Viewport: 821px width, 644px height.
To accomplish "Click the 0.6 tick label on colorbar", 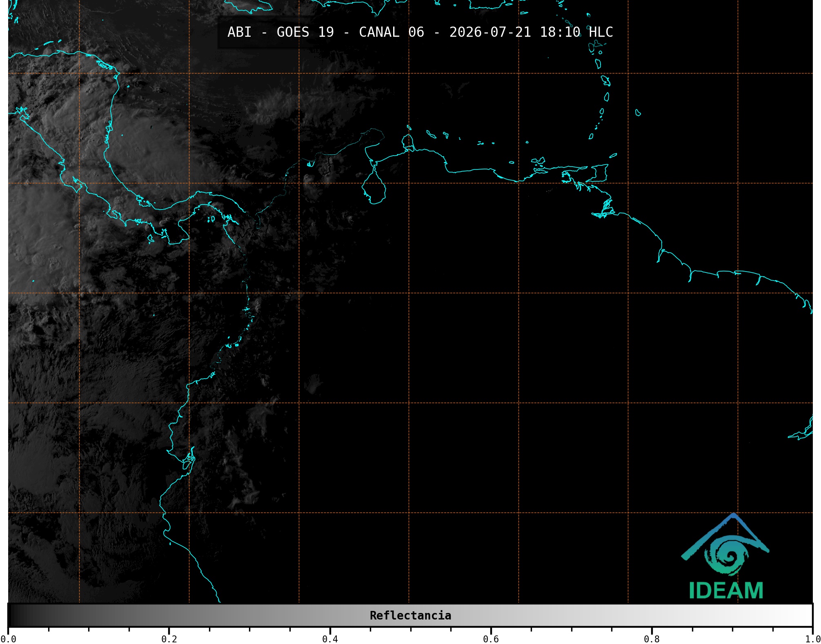I will [x=491, y=639].
